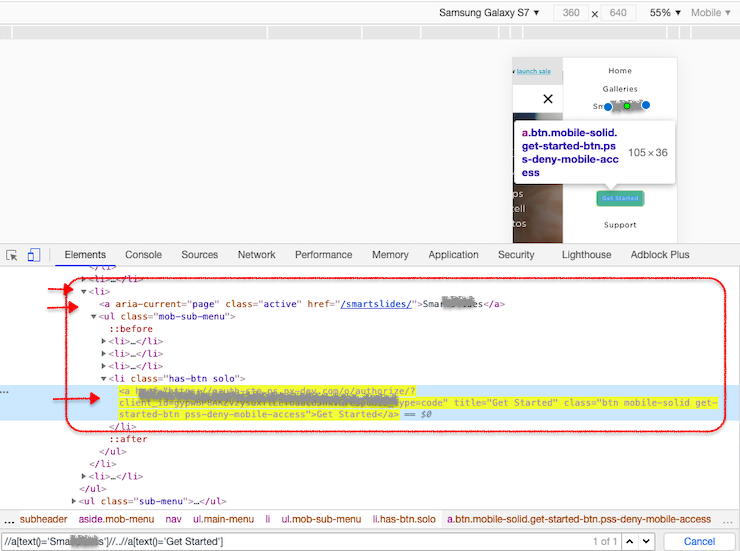Open the Application tab
This screenshot has height=551, width=740.
[454, 255]
